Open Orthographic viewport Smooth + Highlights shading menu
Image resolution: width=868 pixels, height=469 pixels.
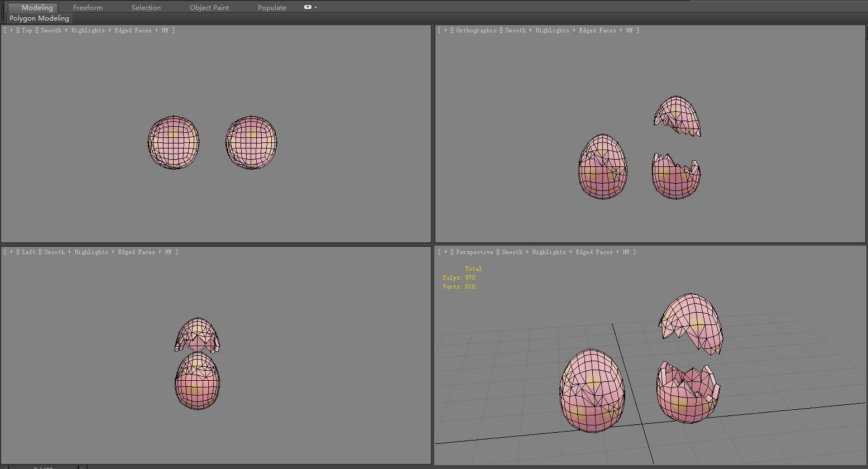[572, 30]
